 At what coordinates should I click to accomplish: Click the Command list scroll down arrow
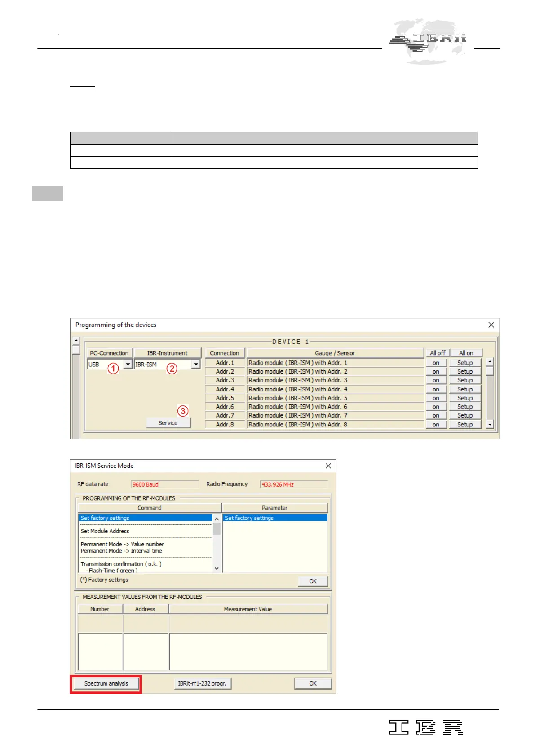(x=217, y=568)
